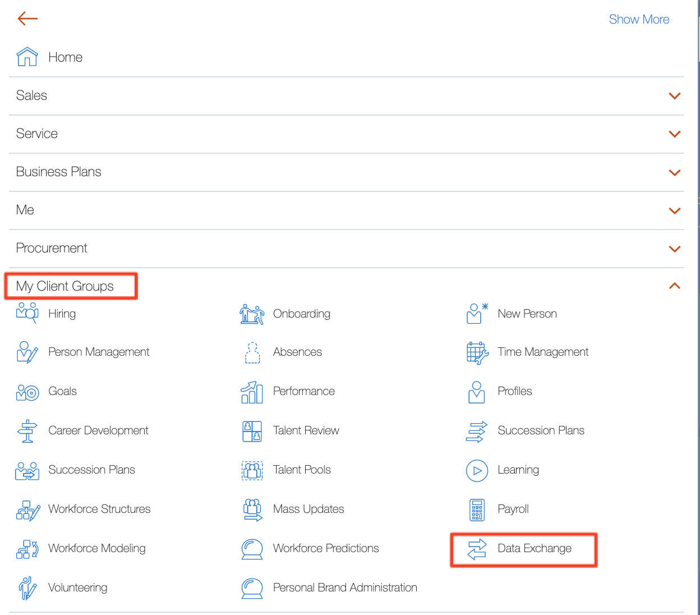Image resolution: width=700 pixels, height=615 pixels.
Task: Expand the Sales section chevron
Action: pyautogui.click(x=674, y=96)
